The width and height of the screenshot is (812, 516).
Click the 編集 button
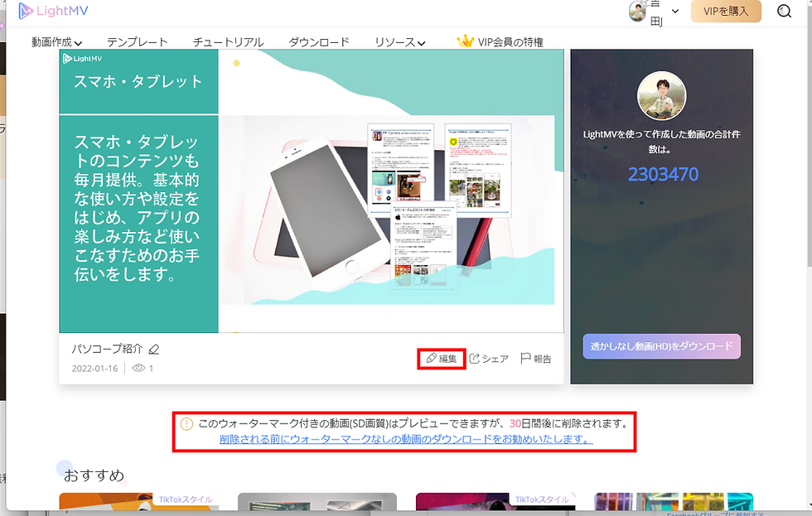pyautogui.click(x=442, y=359)
